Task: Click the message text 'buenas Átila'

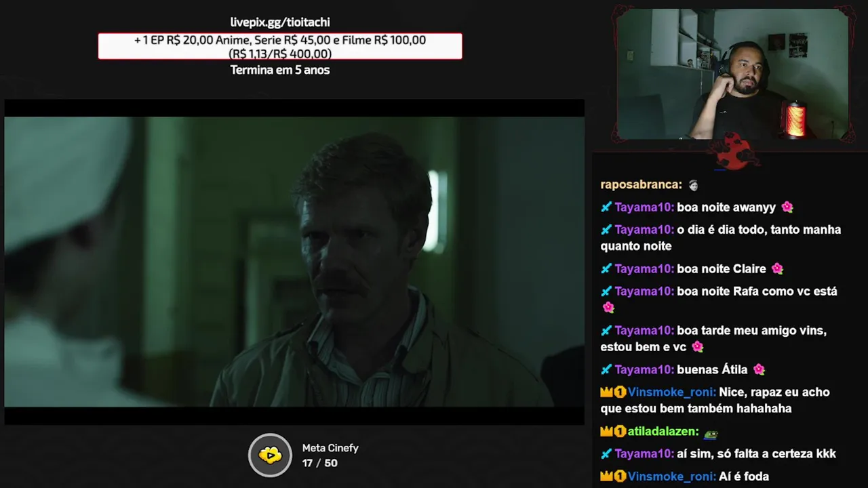Action: click(712, 370)
